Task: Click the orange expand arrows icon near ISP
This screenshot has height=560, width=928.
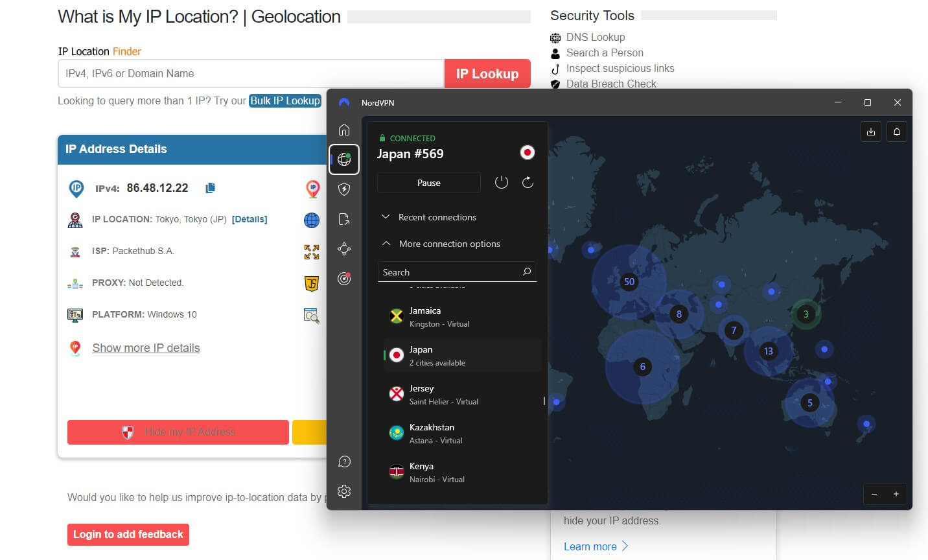Action: click(x=312, y=252)
